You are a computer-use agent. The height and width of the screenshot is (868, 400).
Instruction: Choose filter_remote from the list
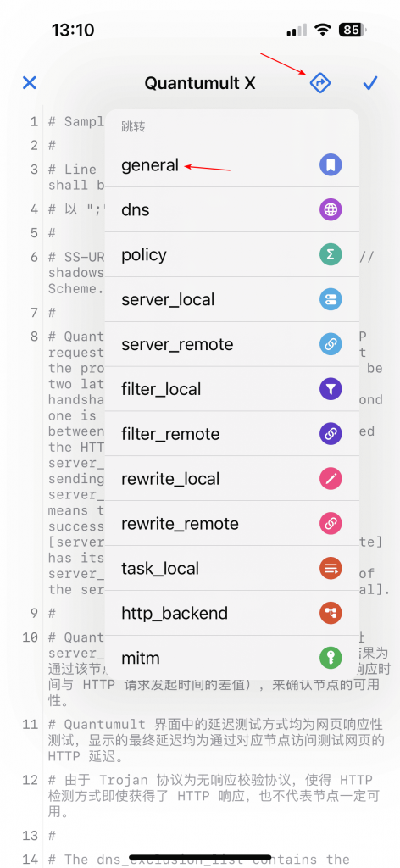(x=232, y=434)
